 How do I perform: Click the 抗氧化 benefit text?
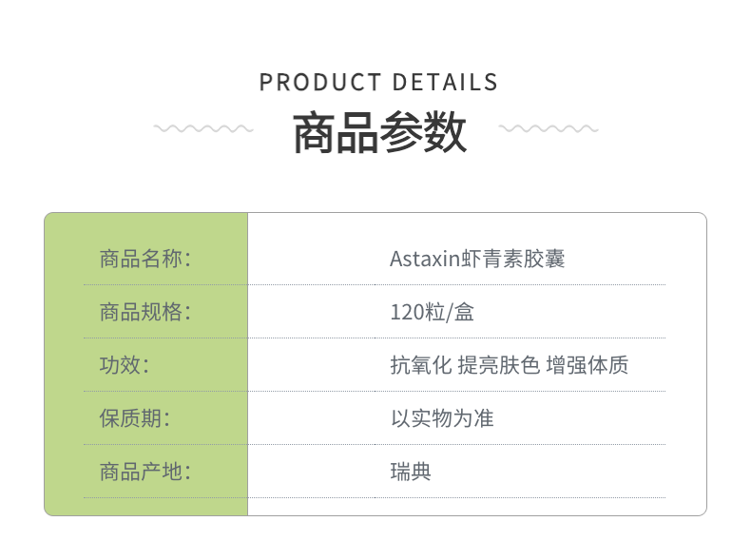point(420,365)
